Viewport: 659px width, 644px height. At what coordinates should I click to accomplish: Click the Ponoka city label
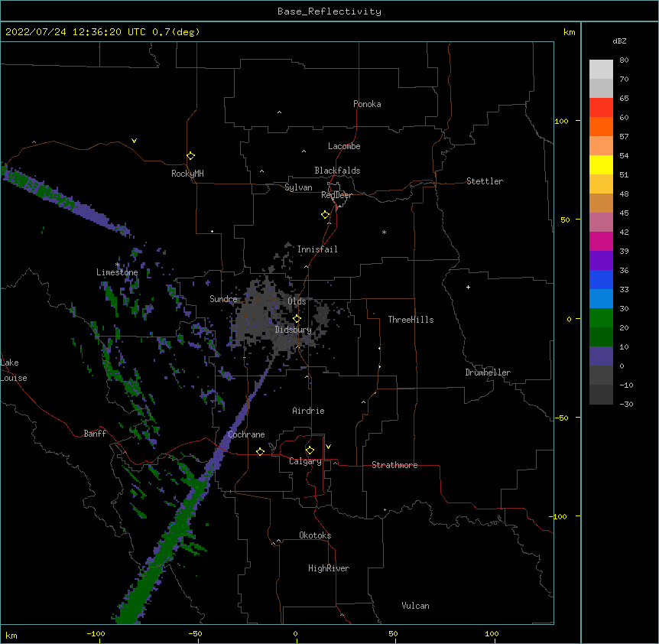[367, 104]
